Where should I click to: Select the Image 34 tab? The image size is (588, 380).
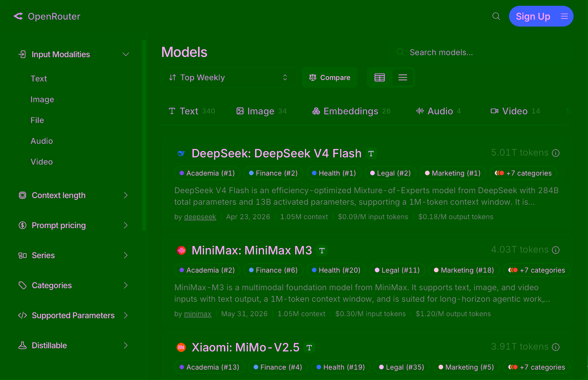coord(261,111)
